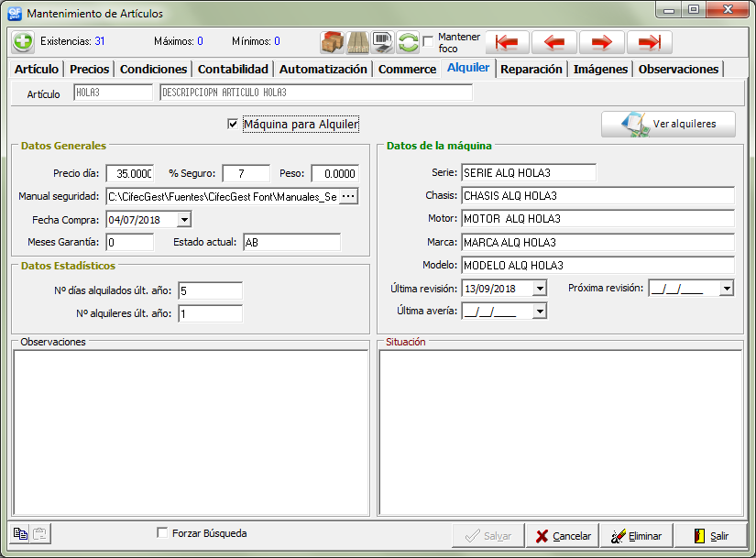Open the Fecha Compra date dropdown

[x=184, y=219]
